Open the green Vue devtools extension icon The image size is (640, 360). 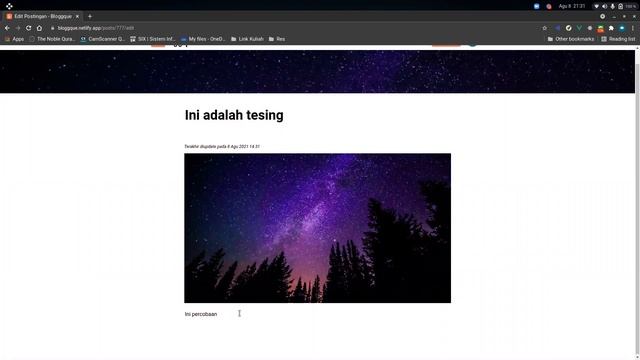pos(579,28)
